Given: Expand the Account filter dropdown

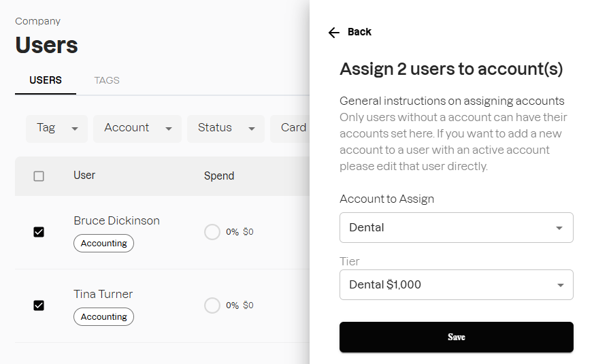Looking at the screenshot, I should pyautogui.click(x=137, y=129).
